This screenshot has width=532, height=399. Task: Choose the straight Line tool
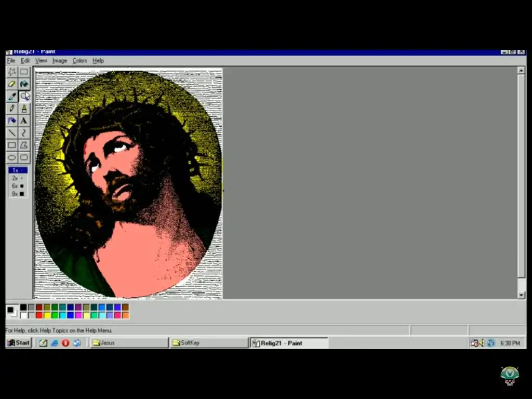pos(12,133)
